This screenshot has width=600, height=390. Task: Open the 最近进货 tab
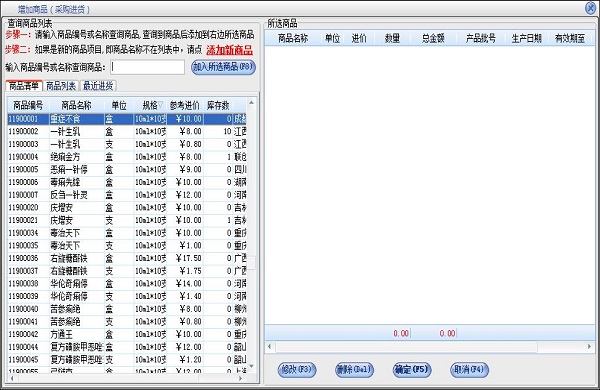pyautogui.click(x=98, y=86)
